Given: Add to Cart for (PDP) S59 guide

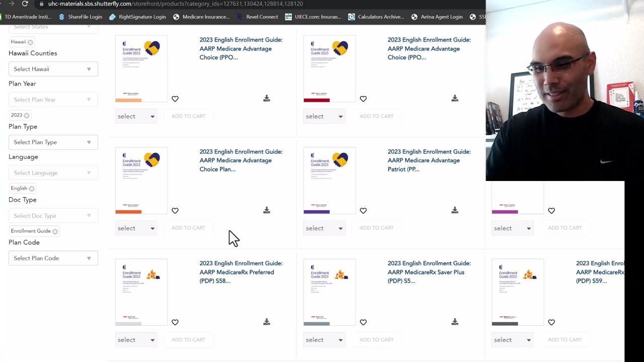Looking at the screenshot, I should click(x=565, y=339).
